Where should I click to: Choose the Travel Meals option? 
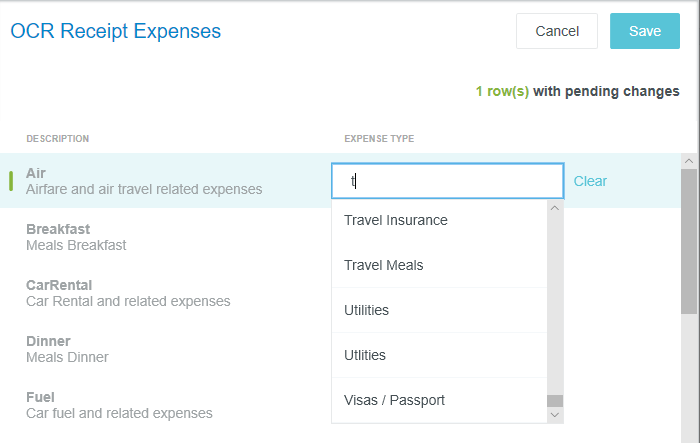(384, 265)
